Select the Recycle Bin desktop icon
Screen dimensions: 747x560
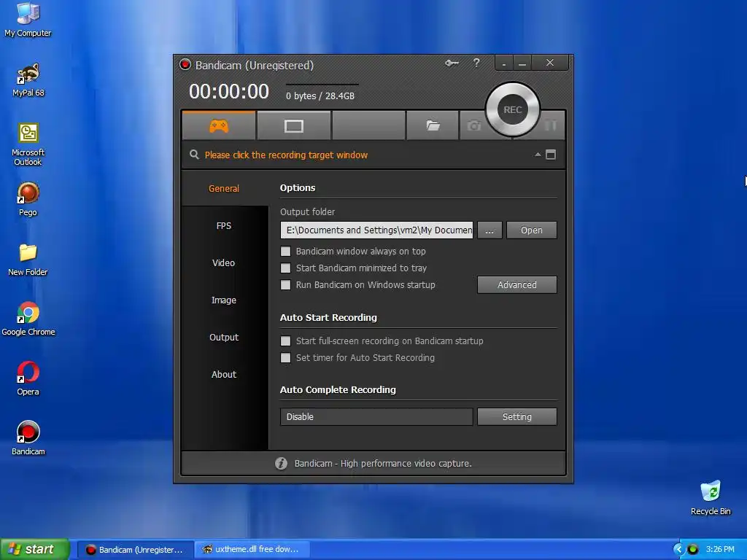[711, 498]
